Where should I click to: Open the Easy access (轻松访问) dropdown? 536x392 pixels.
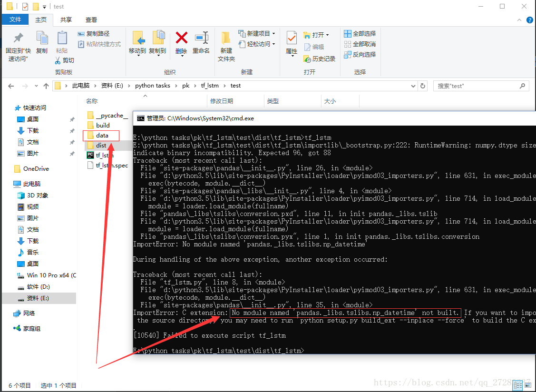(257, 44)
